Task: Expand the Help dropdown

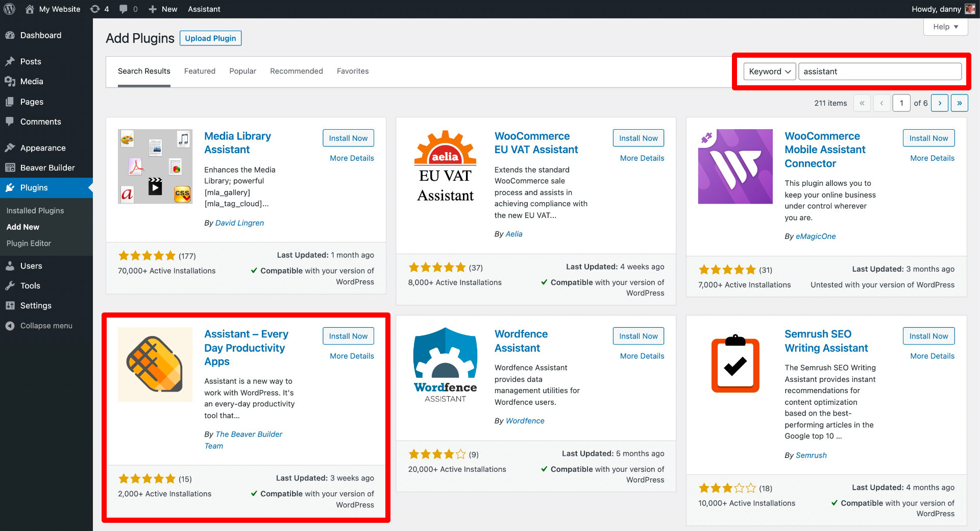Action: (x=945, y=27)
